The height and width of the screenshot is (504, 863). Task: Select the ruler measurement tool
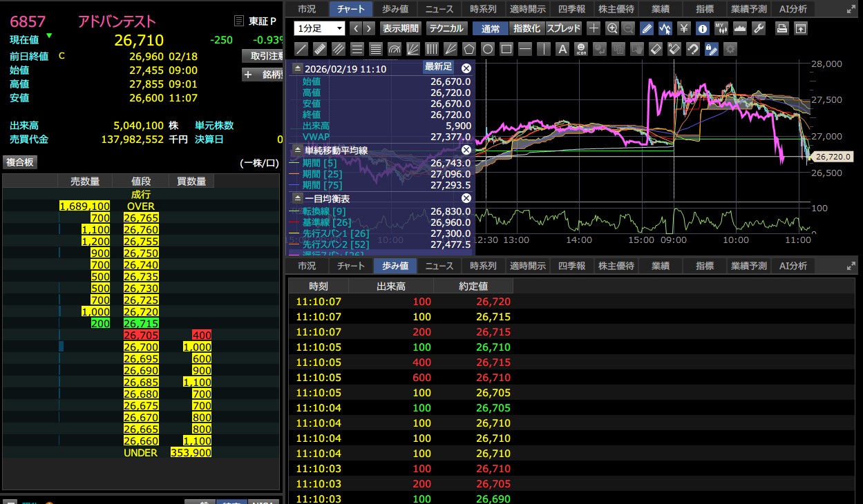(x=319, y=49)
